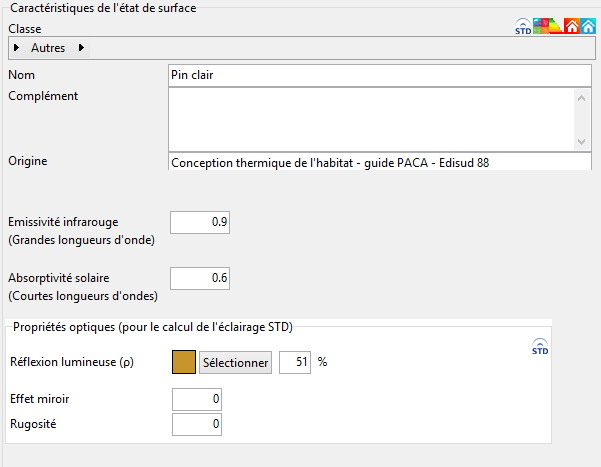Open the tan reflection color swatch
601x467 pixels.
click(184, 362)
